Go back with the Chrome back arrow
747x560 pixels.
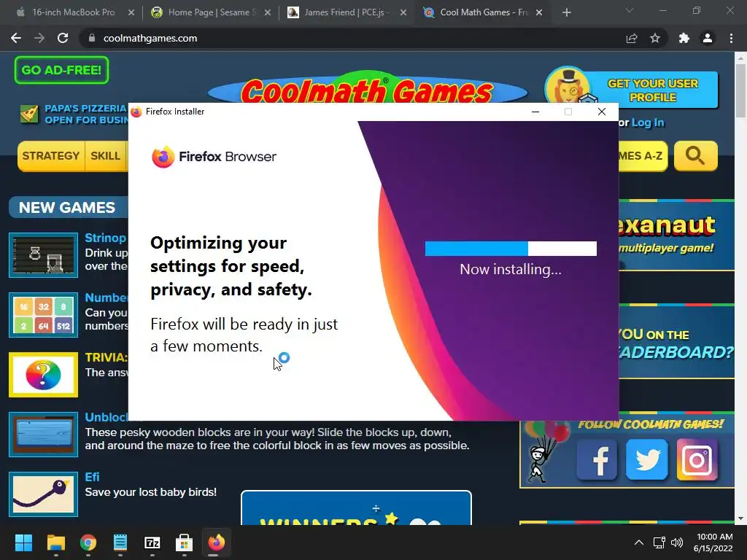click(x=16, y=38)
